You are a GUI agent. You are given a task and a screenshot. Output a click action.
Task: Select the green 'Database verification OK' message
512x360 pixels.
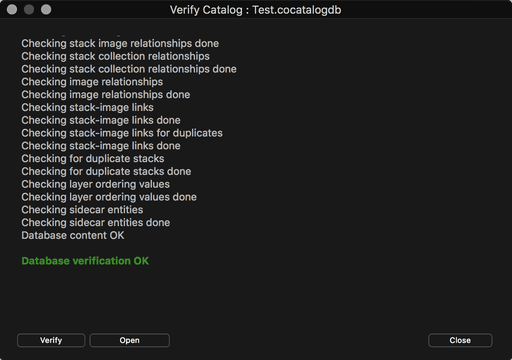(85, 261)
